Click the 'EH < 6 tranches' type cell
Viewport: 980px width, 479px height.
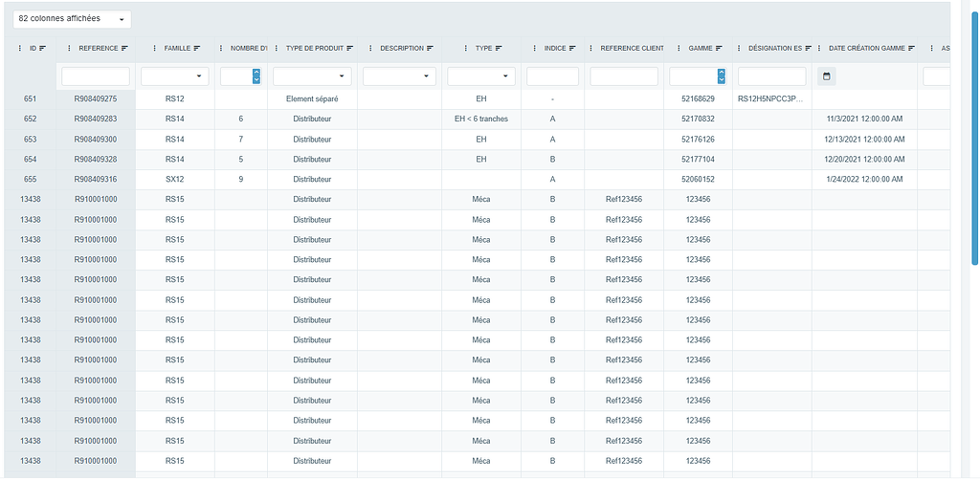(x=481, y=119)
